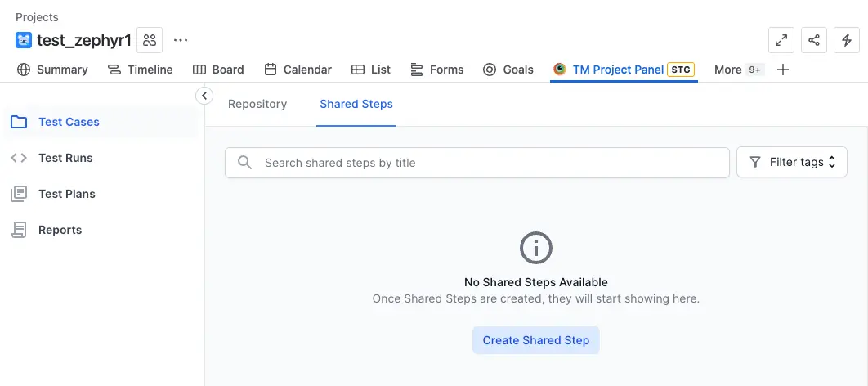Go to the Projects breadcrumb link
The height and width of the screenshot is (386, 868).
click(37, 17)
